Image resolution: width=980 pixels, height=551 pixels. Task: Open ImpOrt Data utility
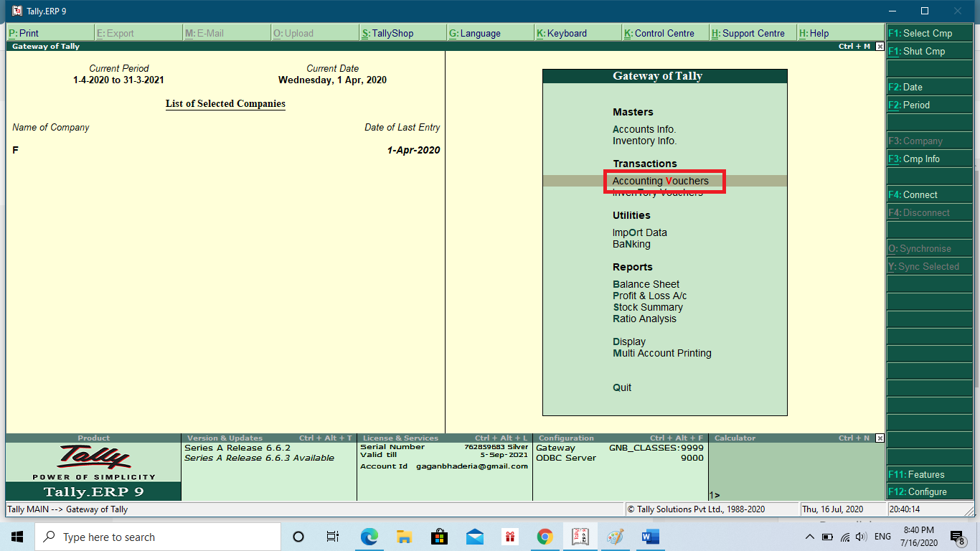(x=640, y=232)
